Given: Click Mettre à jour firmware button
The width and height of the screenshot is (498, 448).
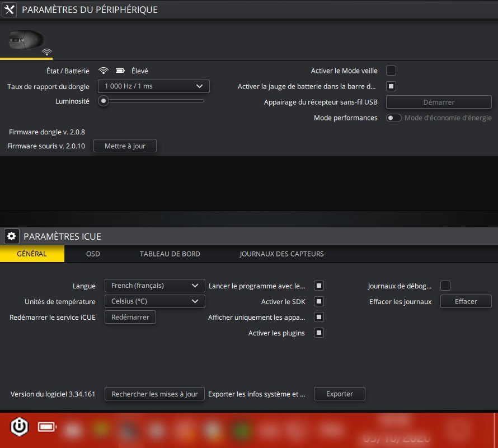Looking at the screenshot, I should pyautogui.click(x=125, y=146).
